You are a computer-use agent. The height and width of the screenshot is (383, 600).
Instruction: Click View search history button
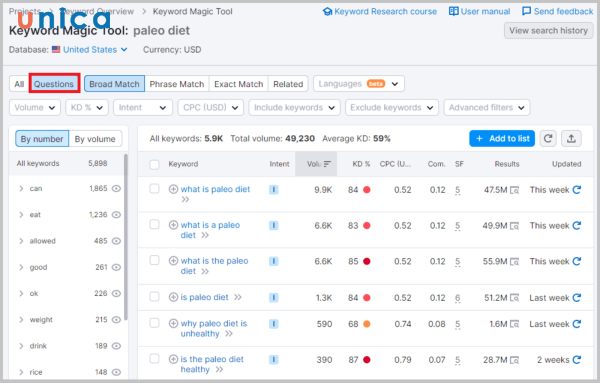[x=548, y=31]
